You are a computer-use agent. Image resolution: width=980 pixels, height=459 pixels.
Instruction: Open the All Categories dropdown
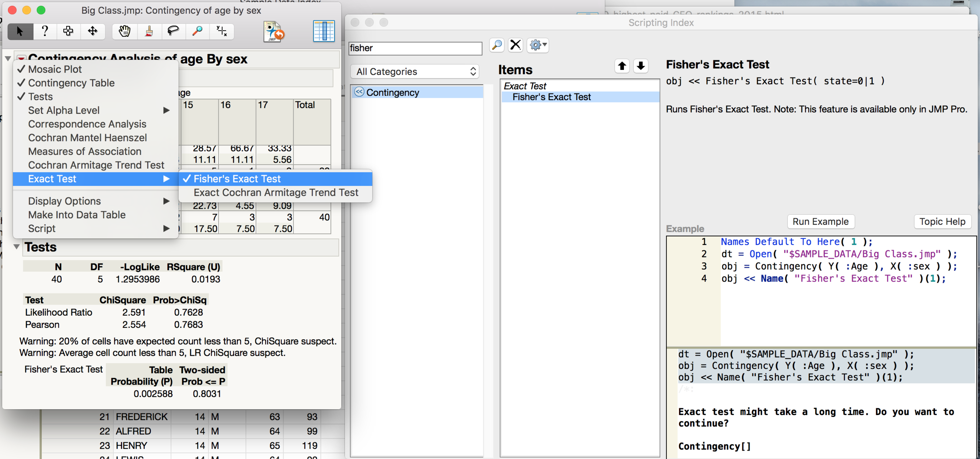pos(415,72)
